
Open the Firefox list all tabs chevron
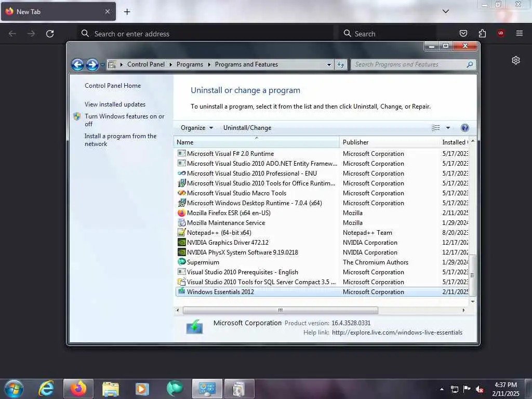(445, 11)
